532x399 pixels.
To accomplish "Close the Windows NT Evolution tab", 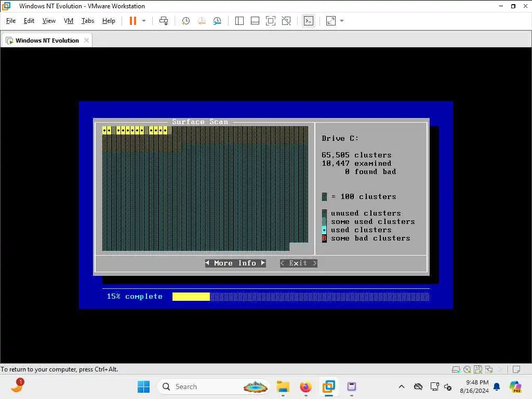I will pyautogui.click(x=87, y=41).
